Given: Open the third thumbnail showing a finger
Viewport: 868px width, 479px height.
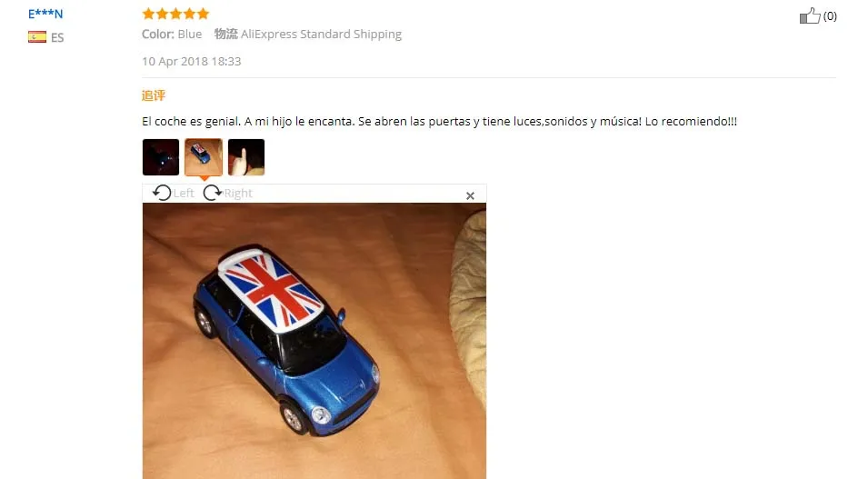Looking at the screenshot, I should (246, 157).
